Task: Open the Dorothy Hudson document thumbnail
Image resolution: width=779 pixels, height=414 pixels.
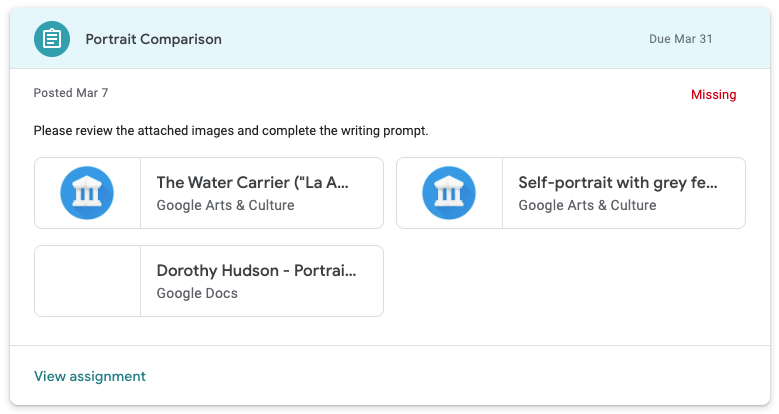Action: pos(87,281)
